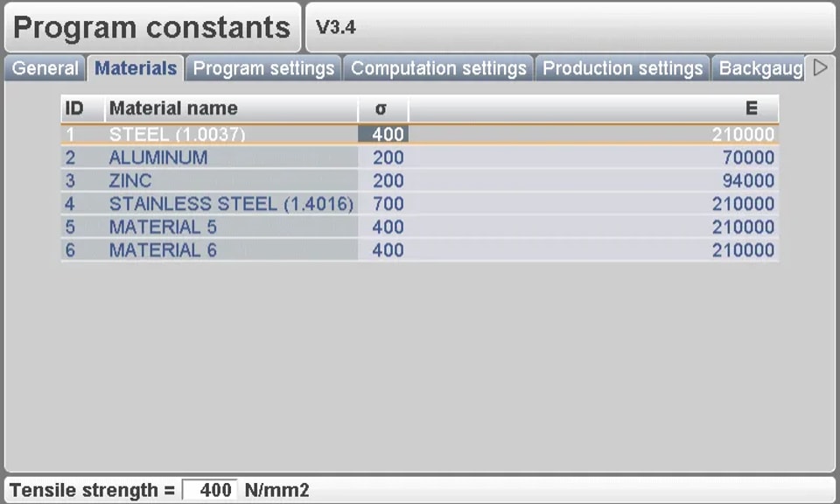Open the Program settings tab
This screenshot has width=840, height=504.
click(263, 68)
